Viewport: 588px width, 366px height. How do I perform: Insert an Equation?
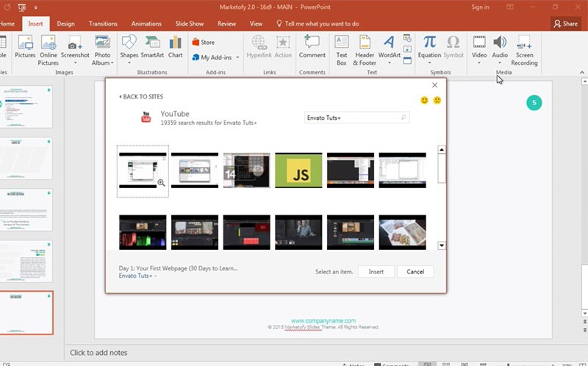pos(429,47)
